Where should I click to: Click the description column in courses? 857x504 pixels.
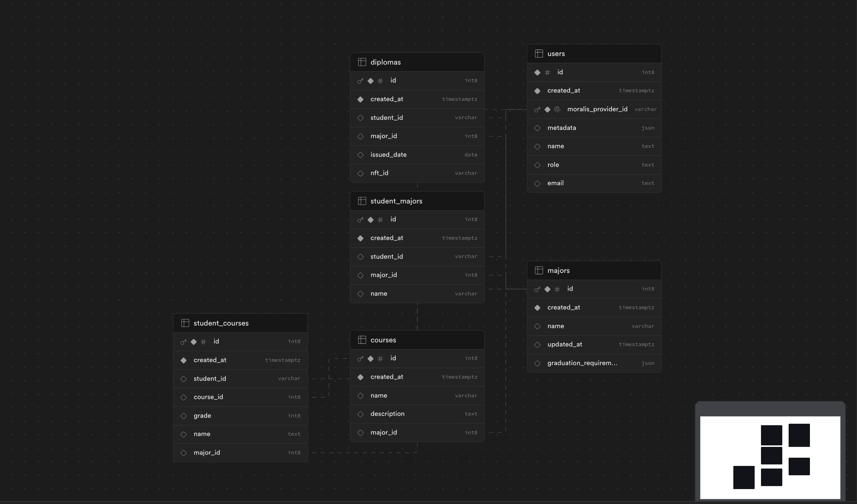coord(387,414)
